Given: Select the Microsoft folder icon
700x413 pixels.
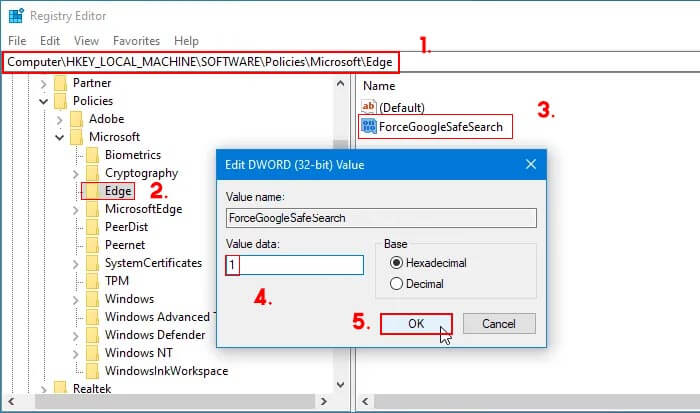Looking at the screenshot, I should click(x=76, y=137).
